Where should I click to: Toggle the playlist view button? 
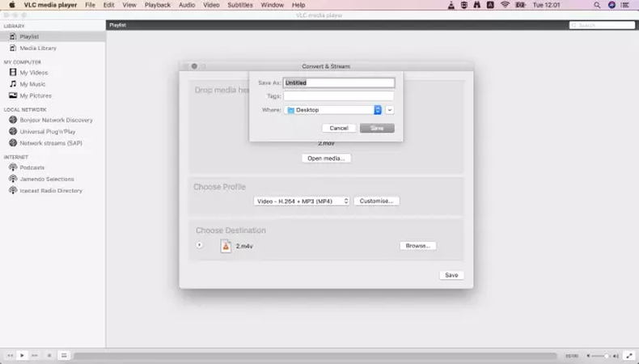(64, 355)
